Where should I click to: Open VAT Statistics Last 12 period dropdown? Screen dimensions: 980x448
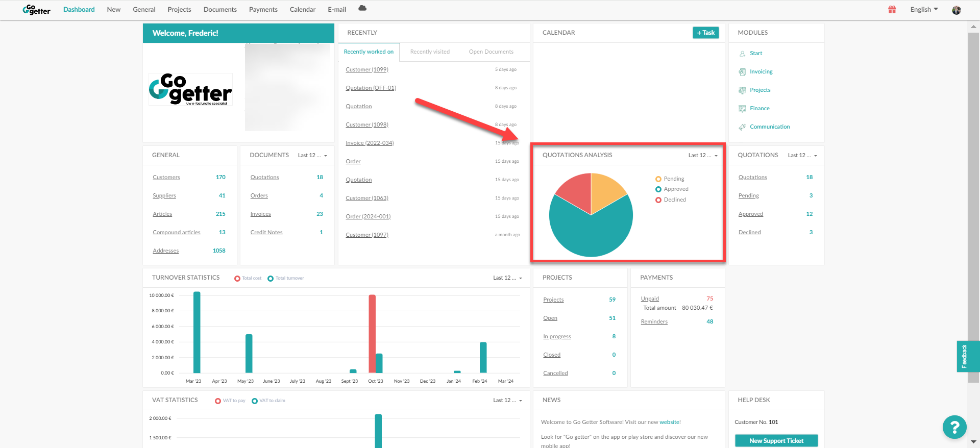point(507,401)
